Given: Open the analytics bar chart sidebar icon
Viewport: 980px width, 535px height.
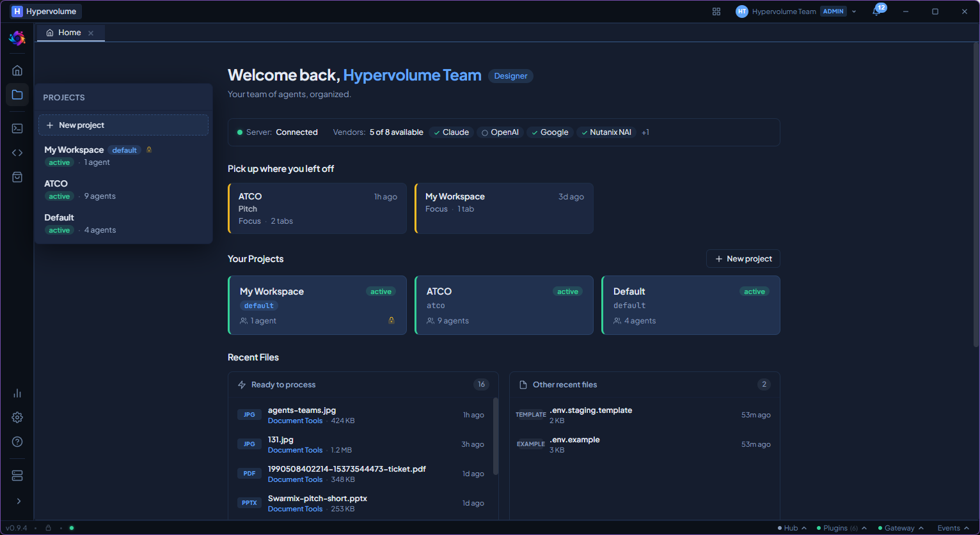Looking at the screenshot, I should tap(17, 393).
